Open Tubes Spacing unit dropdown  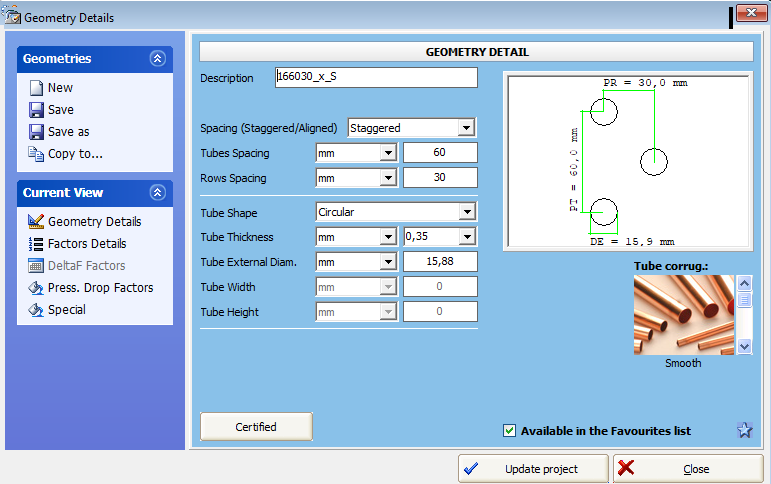click(388, 153)
